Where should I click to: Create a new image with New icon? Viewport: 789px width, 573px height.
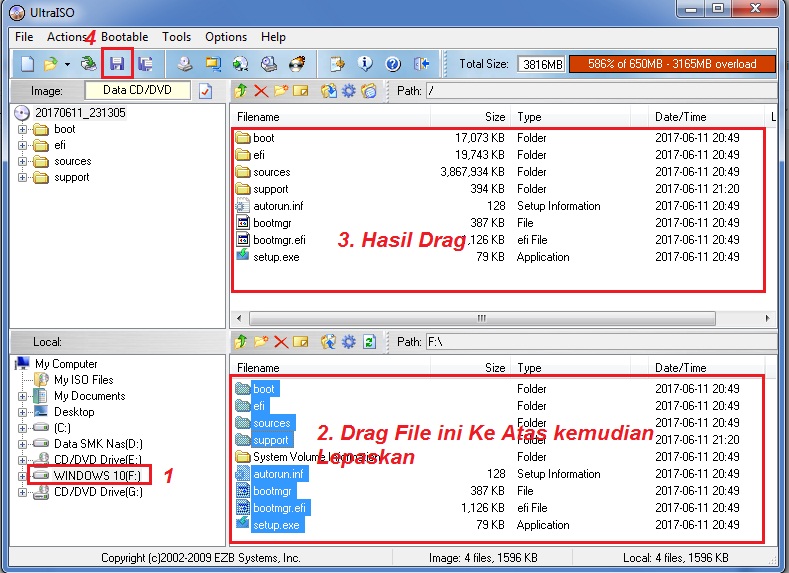(28, 64)
